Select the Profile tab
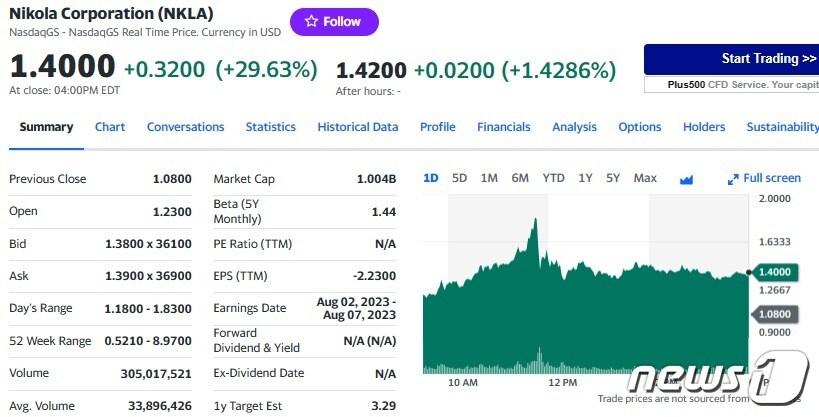 (437, 127)
